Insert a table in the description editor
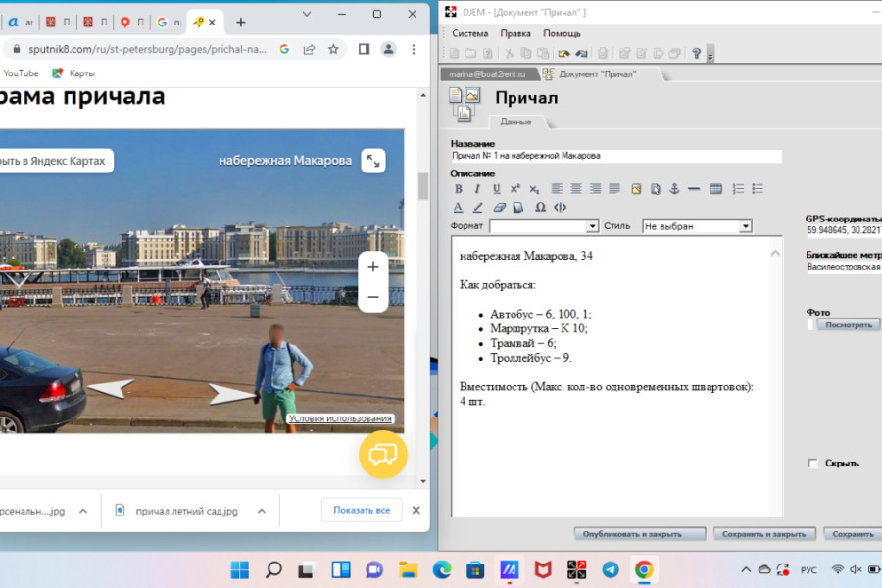882x588 pixels. coord(715,189)
